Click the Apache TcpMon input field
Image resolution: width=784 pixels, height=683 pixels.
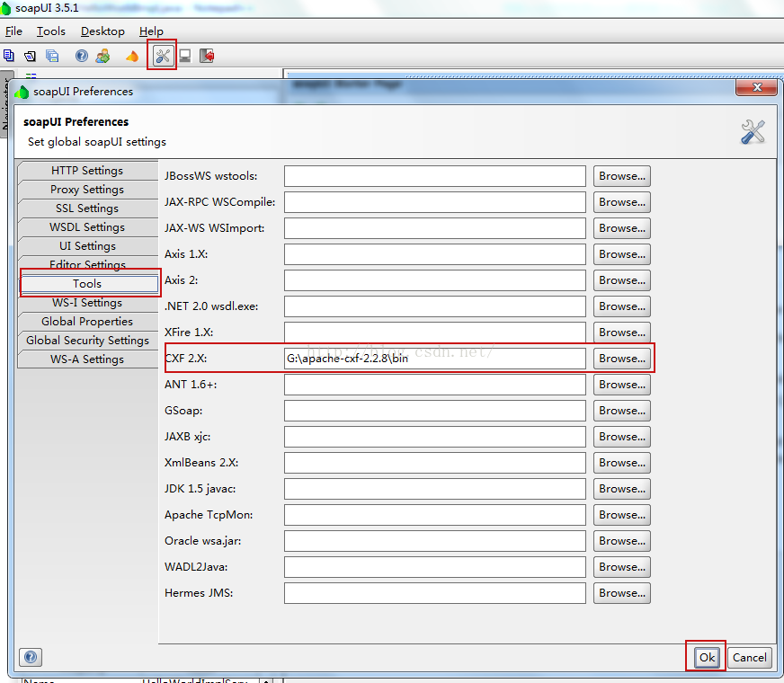[x=435, y=515]
